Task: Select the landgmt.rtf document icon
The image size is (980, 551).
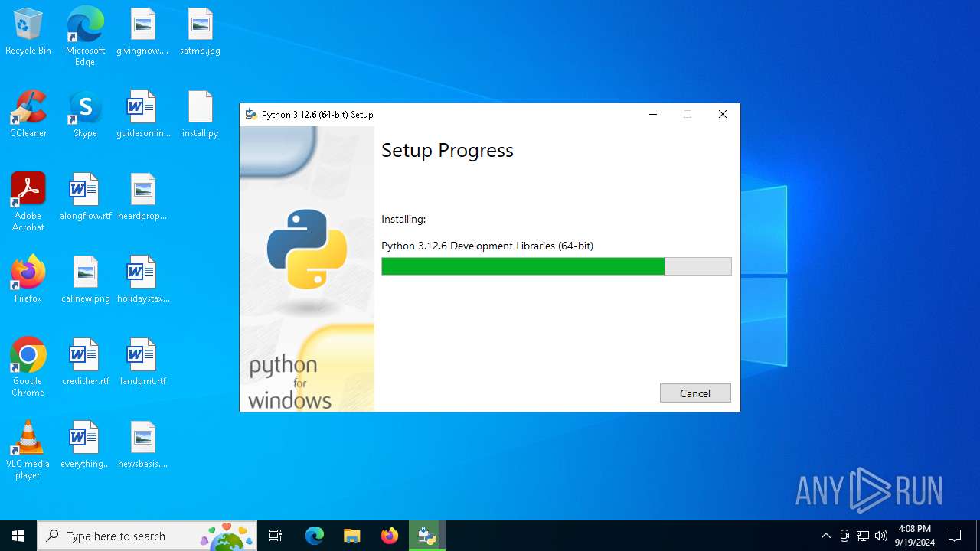Action: pos(142,363)
